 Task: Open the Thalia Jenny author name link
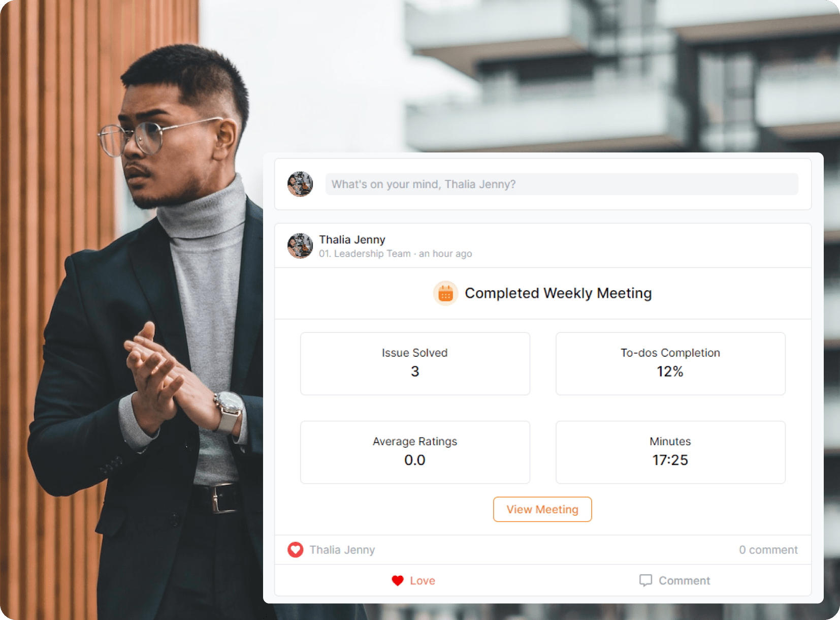352,239
